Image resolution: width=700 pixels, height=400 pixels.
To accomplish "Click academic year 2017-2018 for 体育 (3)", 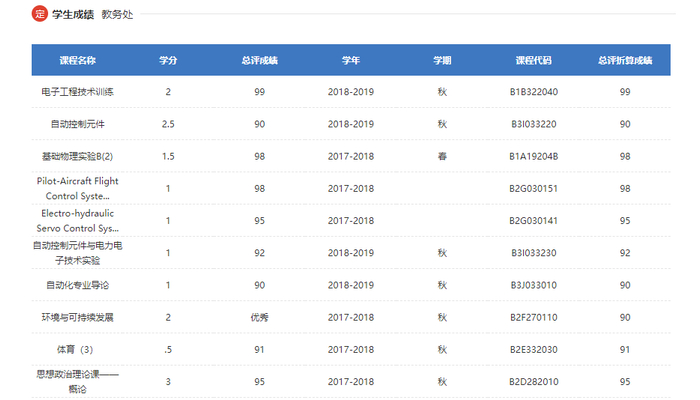I will [x=351, y=350].
